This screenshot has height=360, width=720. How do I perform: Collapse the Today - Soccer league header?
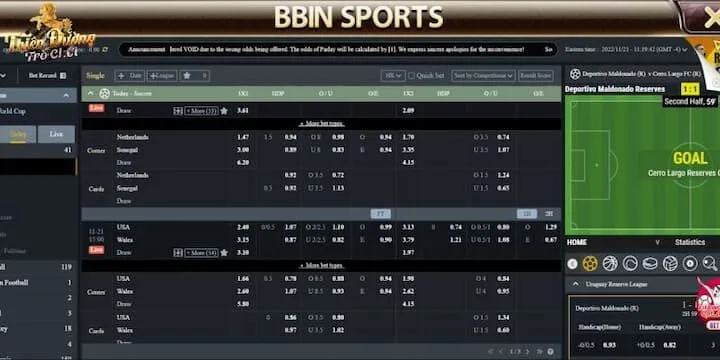pos(90,94)
